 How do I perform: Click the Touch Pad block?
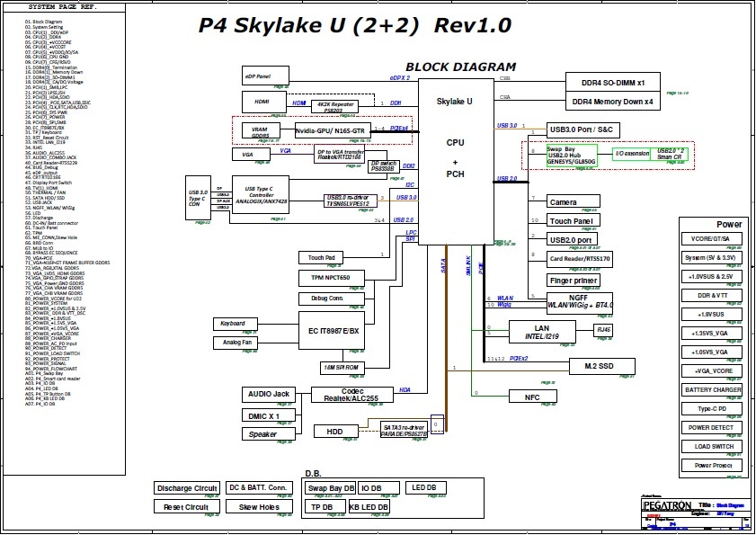[x=321, y=258]
